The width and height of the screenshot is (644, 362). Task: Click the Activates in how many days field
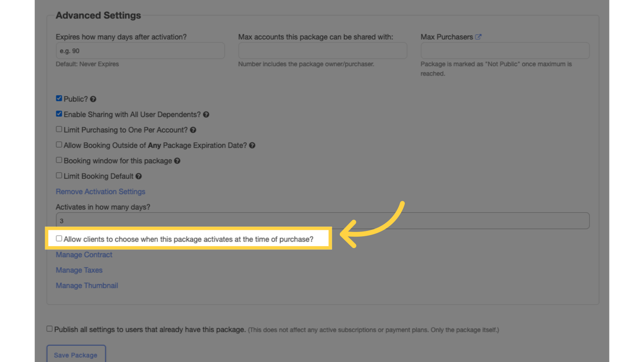coord(322,221)
